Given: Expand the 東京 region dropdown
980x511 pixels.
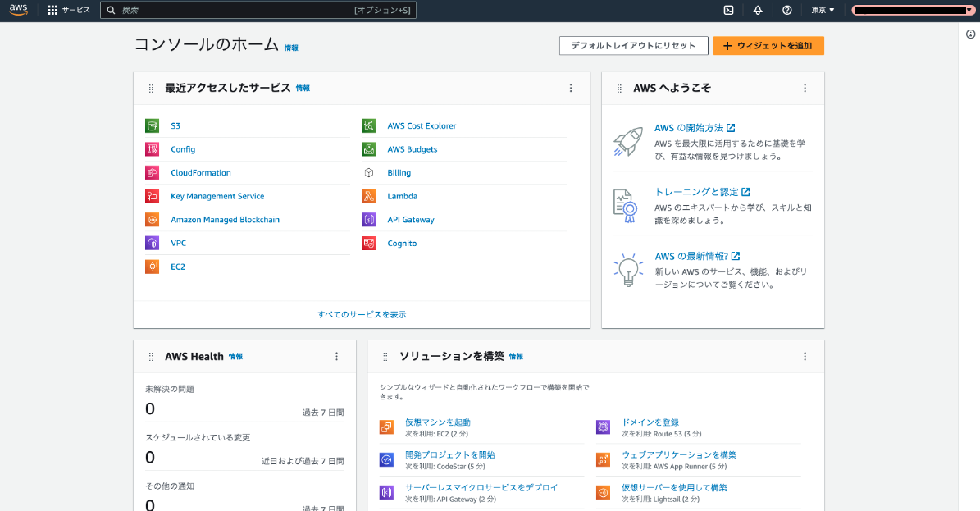Looking at the screenshot, I should [823, 10].
